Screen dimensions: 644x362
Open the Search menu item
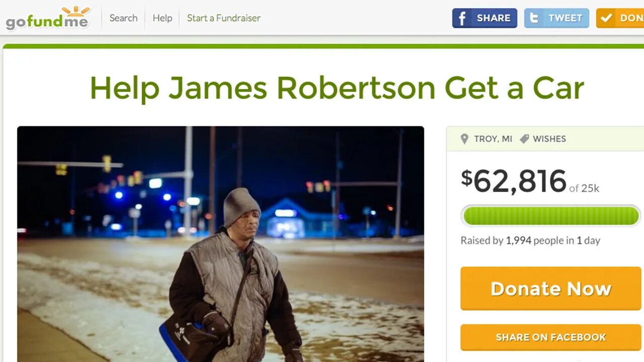tap(123, 18)
